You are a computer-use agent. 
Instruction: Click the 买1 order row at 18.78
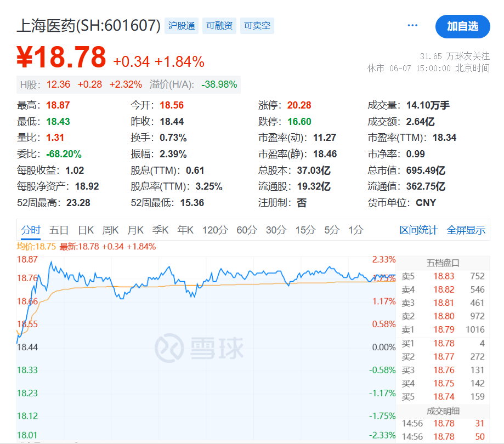[x=443, y=344]
